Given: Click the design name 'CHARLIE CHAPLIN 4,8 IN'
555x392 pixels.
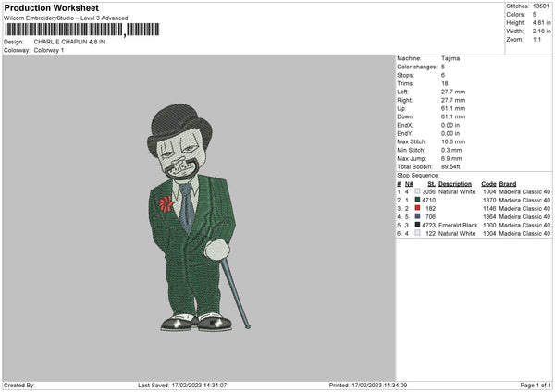Looking at the screenshot, I should tap(69, 42).
